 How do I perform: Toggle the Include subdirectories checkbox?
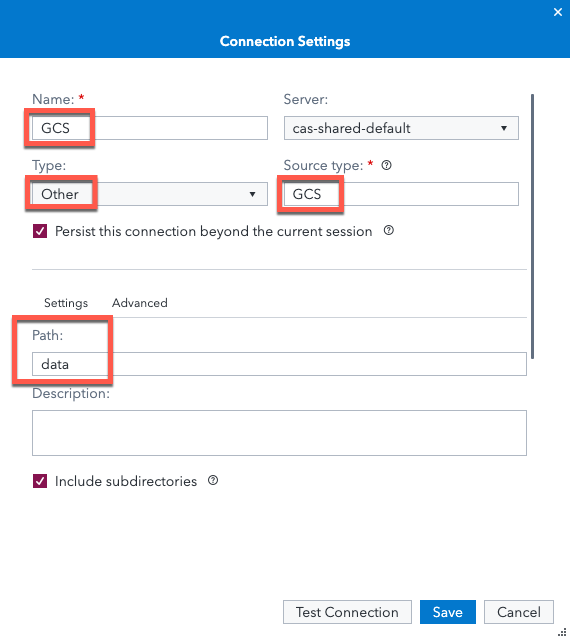pyautogui.click(x=40, y=481)
